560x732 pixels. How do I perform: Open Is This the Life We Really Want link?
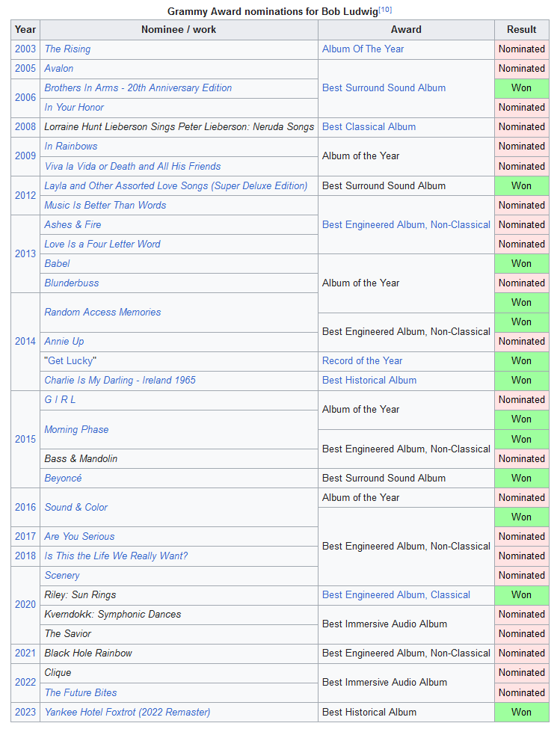click(x=116, y=556)
